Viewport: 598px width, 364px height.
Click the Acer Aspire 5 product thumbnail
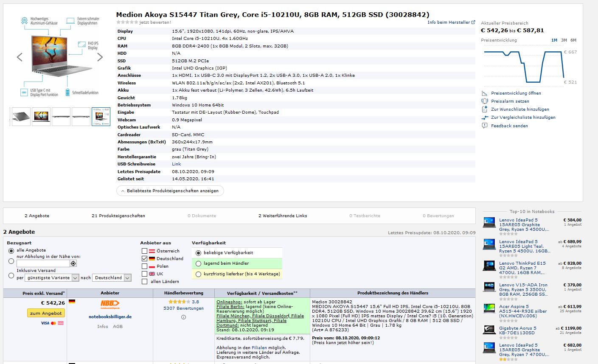(x=489, y=308)
